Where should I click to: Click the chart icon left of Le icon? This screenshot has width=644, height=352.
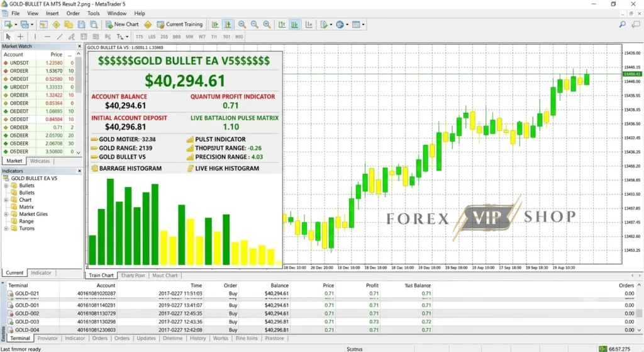(x=294, y=25)
